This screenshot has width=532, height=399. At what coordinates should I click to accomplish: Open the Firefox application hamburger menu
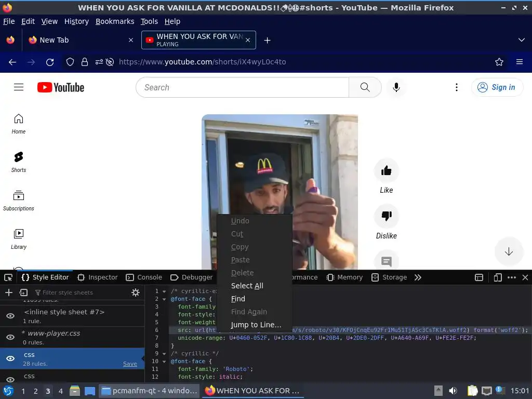pyautogui.click(x=519, y=62)
